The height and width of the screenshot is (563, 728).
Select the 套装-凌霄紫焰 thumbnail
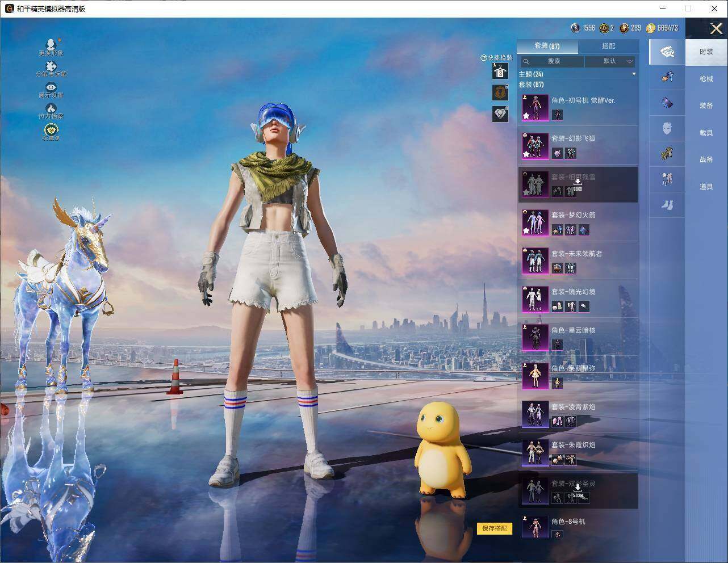pyautogui.click(x=535, y=414)
